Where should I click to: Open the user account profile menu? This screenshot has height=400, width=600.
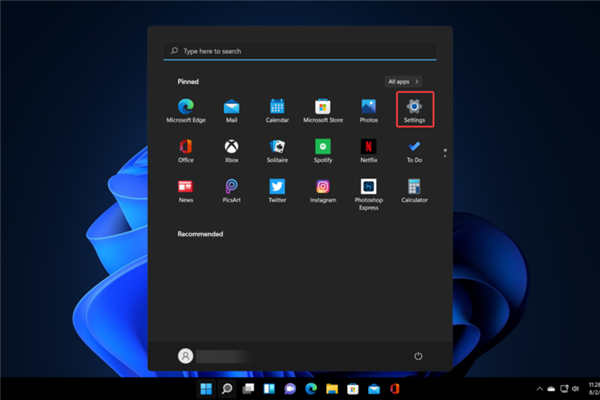point(185,356)
